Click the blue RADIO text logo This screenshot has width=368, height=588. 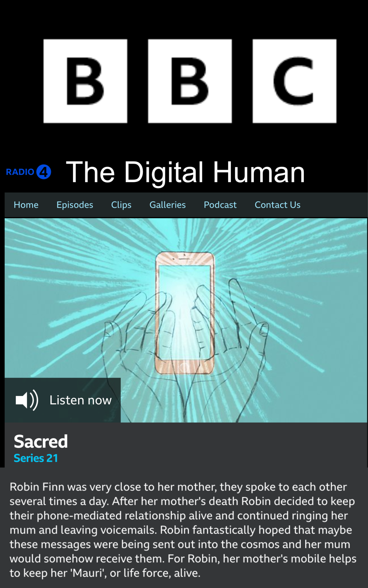coord(20,172)
